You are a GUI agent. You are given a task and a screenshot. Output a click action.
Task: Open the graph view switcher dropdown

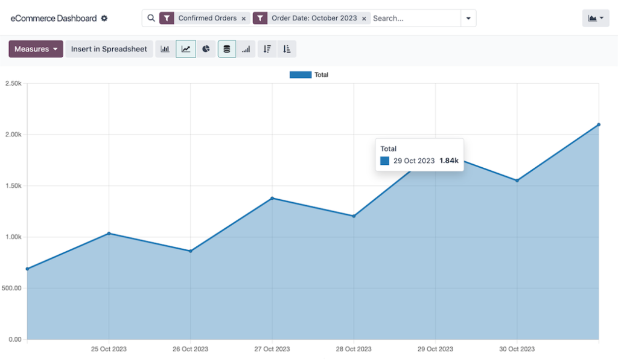[595, 18]
